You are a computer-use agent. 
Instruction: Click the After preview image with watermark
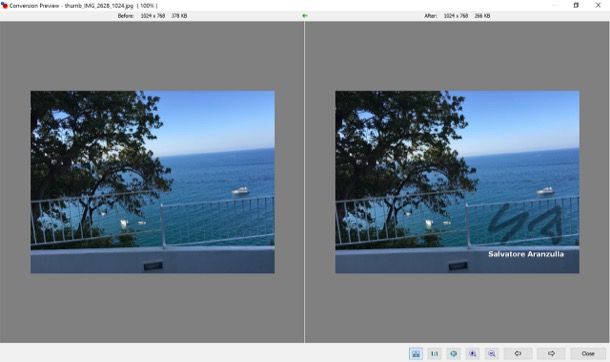(457, 182)
